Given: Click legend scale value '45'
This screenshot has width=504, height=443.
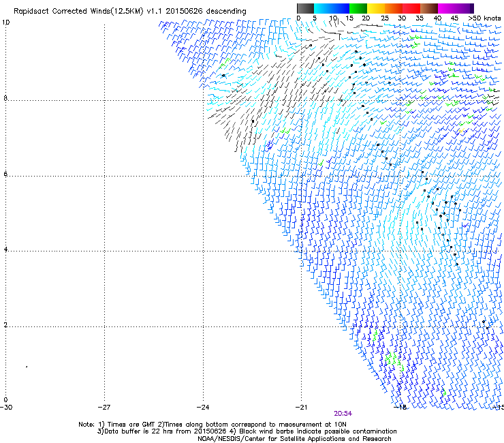Looking at the screenshot, I should 454,18.
